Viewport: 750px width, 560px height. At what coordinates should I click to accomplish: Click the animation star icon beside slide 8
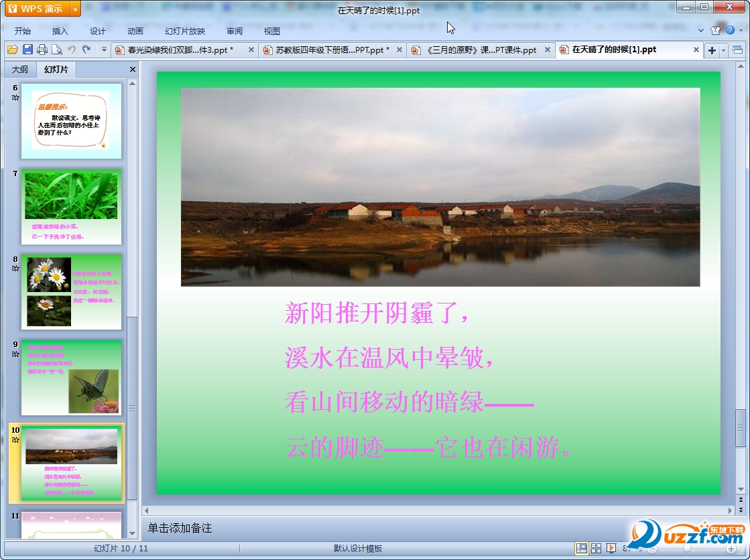click(x=15, y=269)
